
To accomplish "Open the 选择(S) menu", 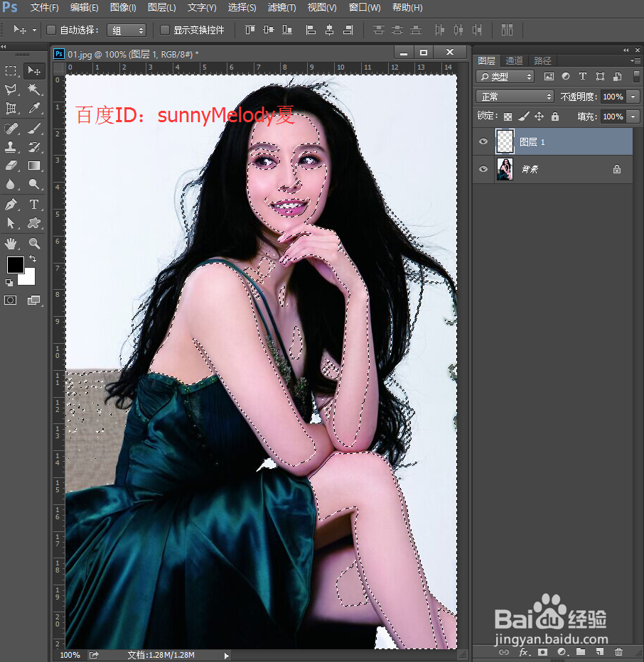I will tap(242, 8).
